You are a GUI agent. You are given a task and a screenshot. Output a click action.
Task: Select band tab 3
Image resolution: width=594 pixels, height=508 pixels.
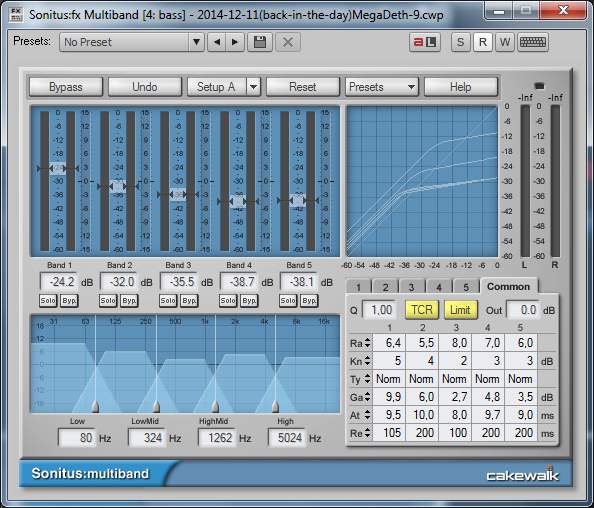click(x=411, y=287)
